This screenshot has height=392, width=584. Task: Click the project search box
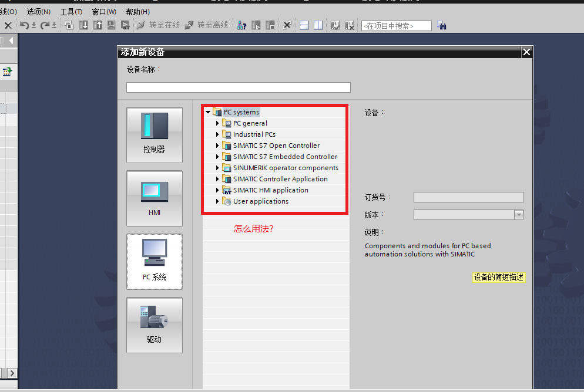396,26
